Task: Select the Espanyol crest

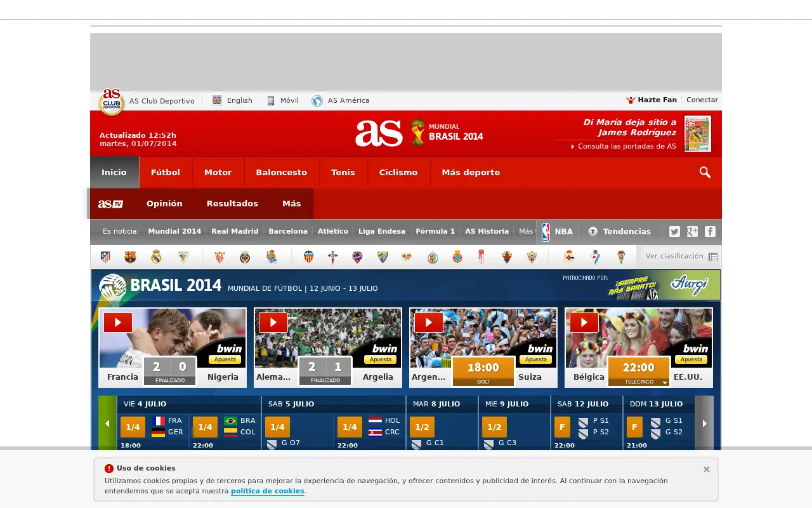Action: pos(457,257)
